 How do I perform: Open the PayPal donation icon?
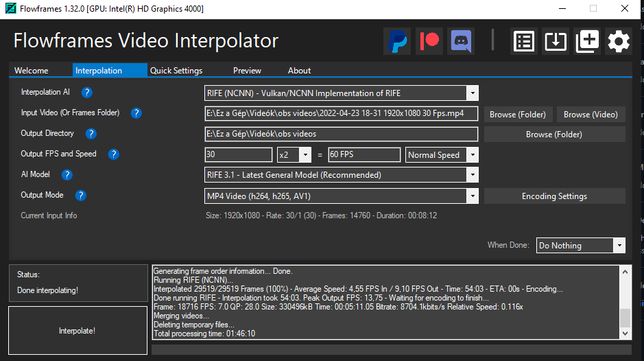click(397, 41)
